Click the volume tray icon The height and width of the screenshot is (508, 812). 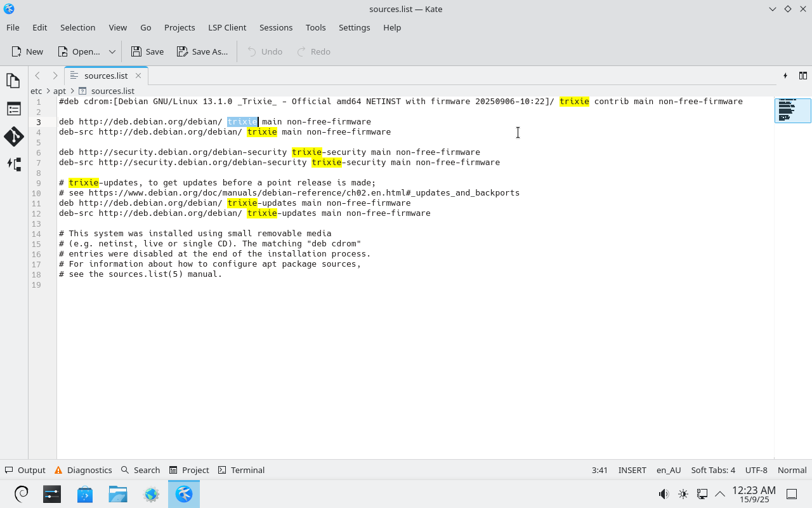(x=664, y=494)
